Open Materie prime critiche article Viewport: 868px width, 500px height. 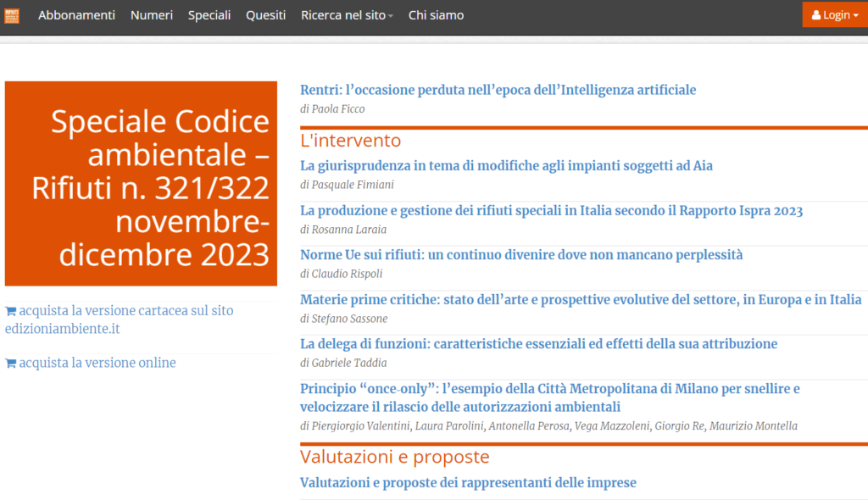click(581, 299)
